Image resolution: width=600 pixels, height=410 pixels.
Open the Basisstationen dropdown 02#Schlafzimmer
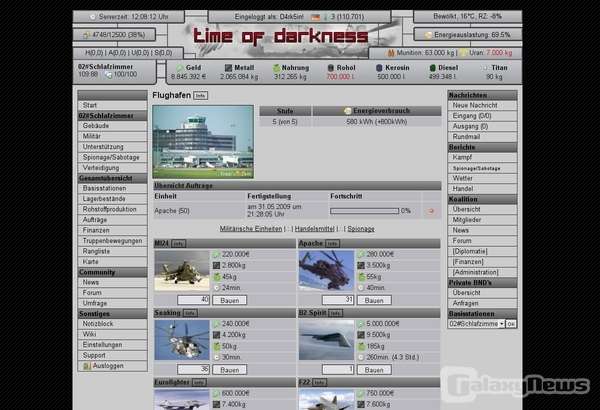[x=476, y=324]
